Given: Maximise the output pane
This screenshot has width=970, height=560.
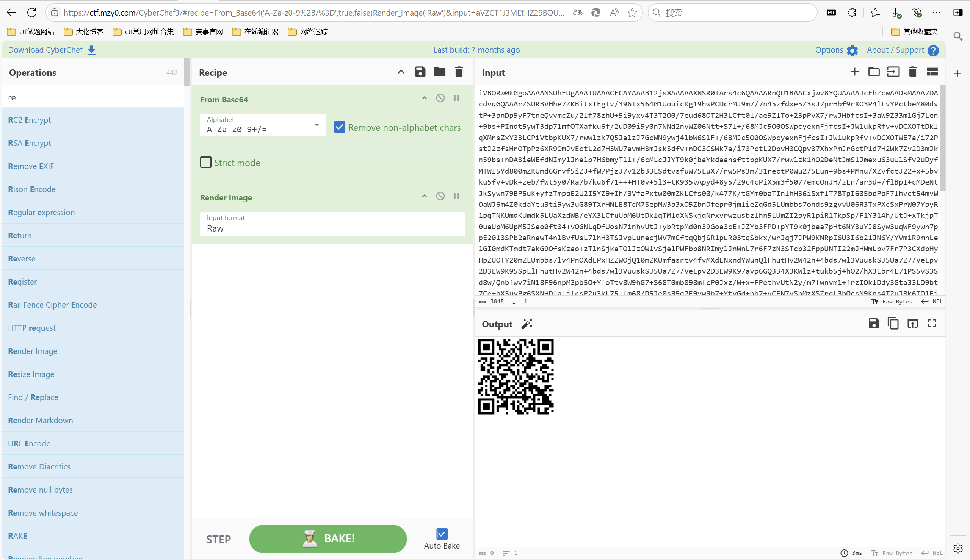Looking at the screenshot, I should pyautogui.click(x=932, y=324).
